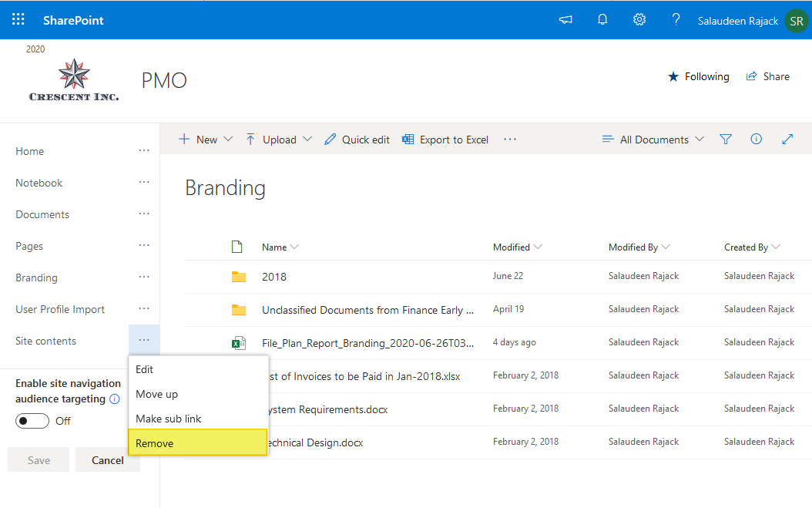Click the feedback megaphone icon

[x=565, y=19]
